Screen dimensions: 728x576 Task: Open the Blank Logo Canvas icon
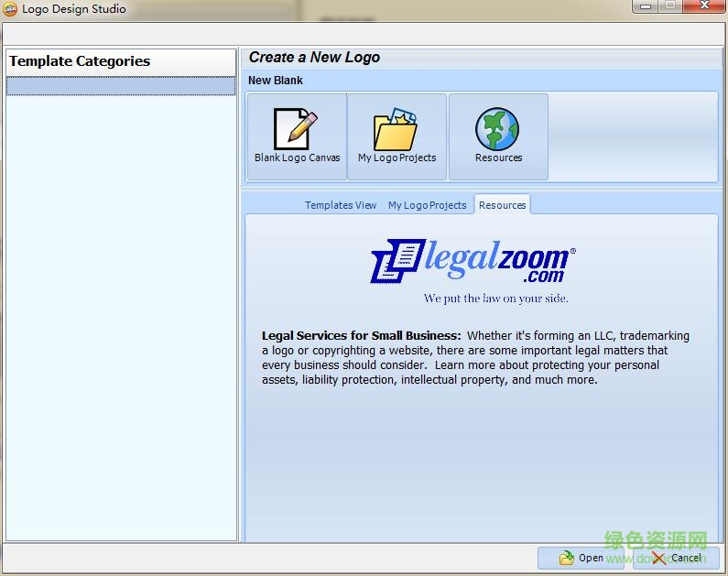pos(297,136)
